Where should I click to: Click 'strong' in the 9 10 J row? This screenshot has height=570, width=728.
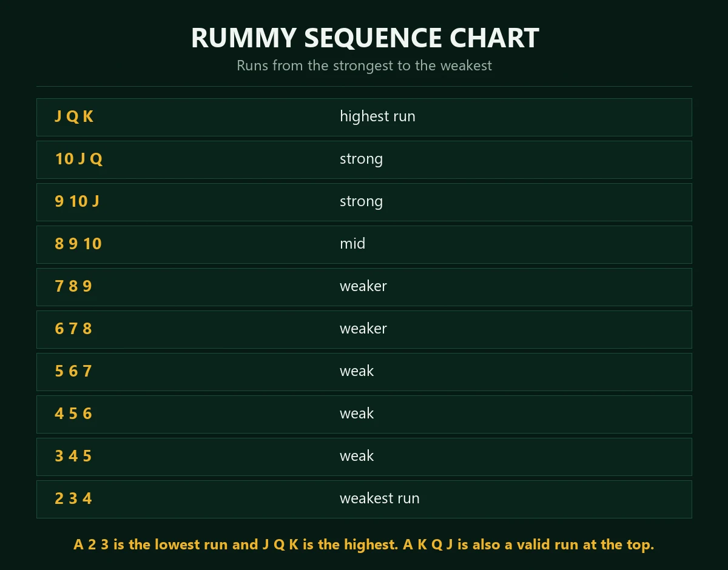coord(361,201)
